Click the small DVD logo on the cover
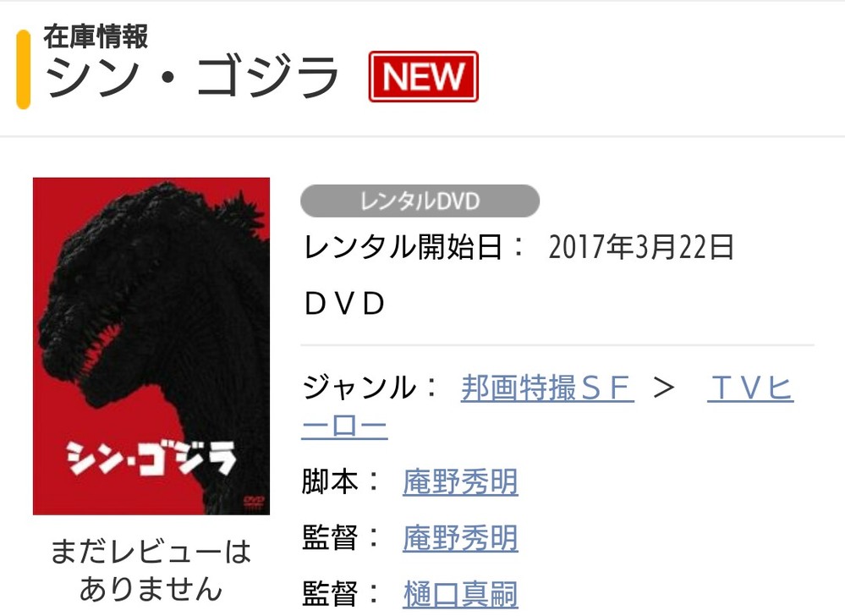The width and height of the screenshot is (845, 616). [254, 501]
